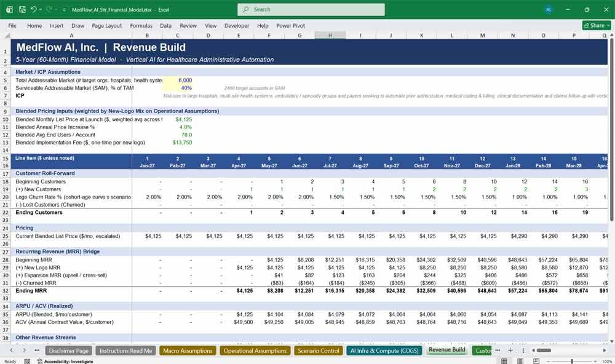Select the Ending MRR label cell
The image size is (615, 364).
click(71, 291)
